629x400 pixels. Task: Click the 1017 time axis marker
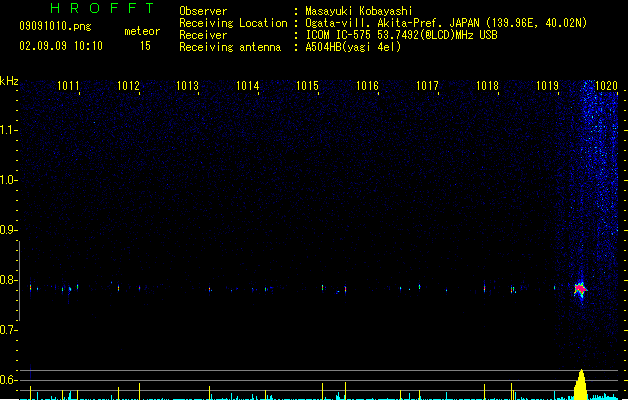pos(427,86)
